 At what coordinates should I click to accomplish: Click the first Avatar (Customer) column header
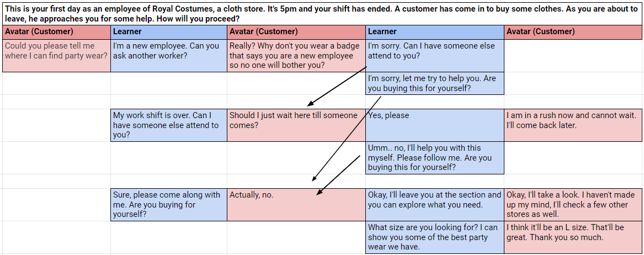point(56,32)
